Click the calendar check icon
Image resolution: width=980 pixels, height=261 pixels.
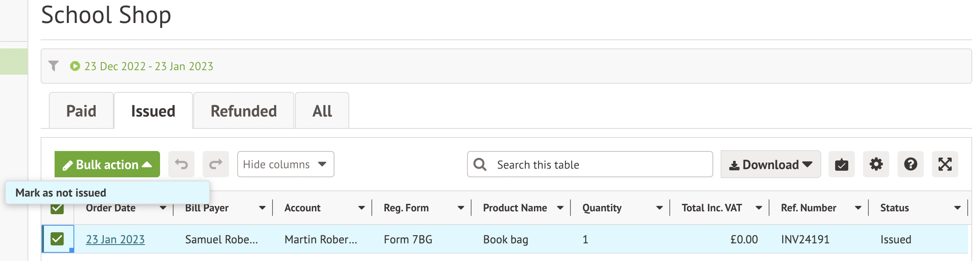click(x=841, y=164)
